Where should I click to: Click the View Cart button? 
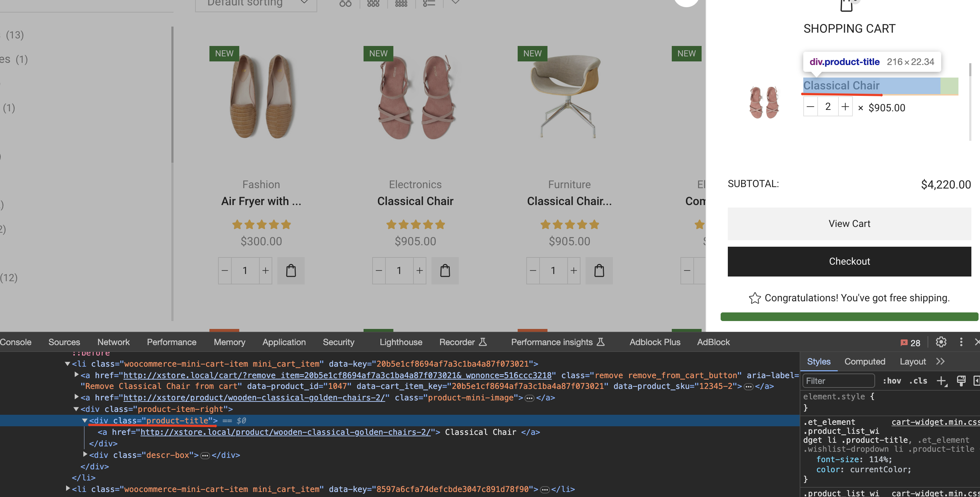849,224
